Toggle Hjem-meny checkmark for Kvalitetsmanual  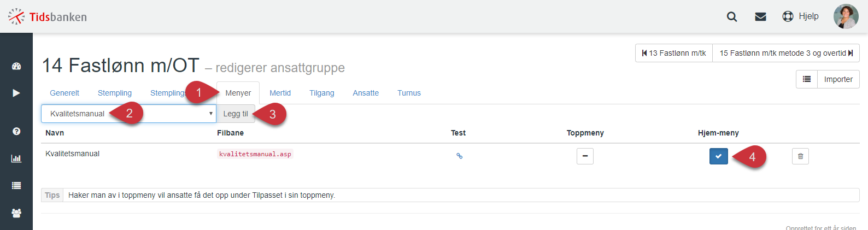[719, 156]
